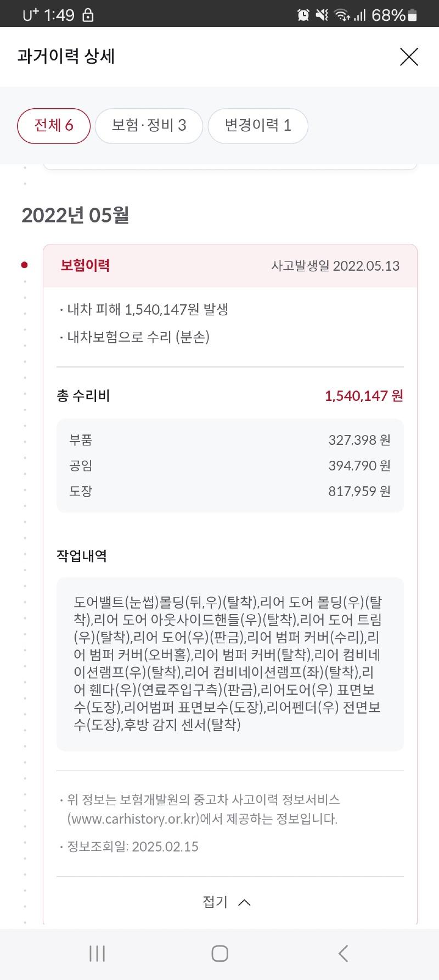Open the 변경이력 1 tab

(x=258, y=126)
